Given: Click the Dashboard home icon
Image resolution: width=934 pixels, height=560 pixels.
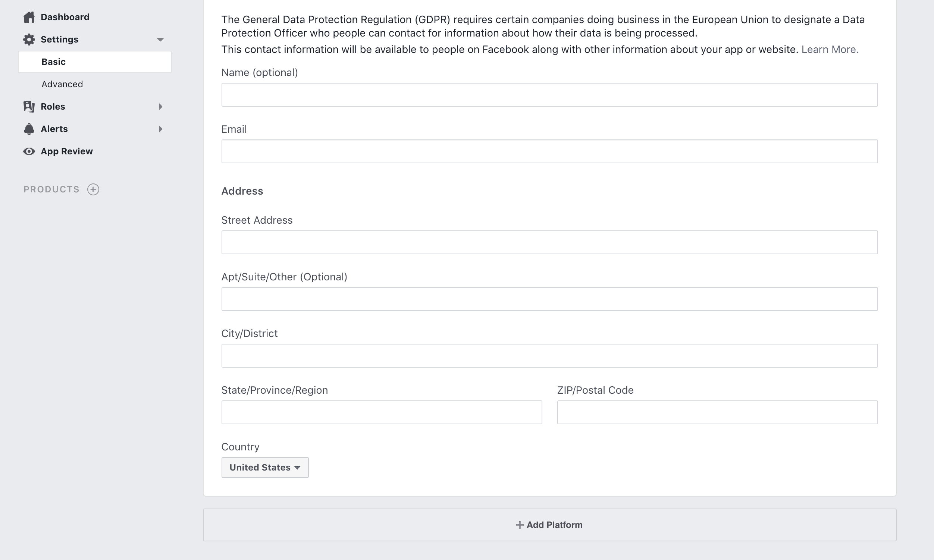Looking at the screenshot, I should pyautogui.click(x=29, y=17).
